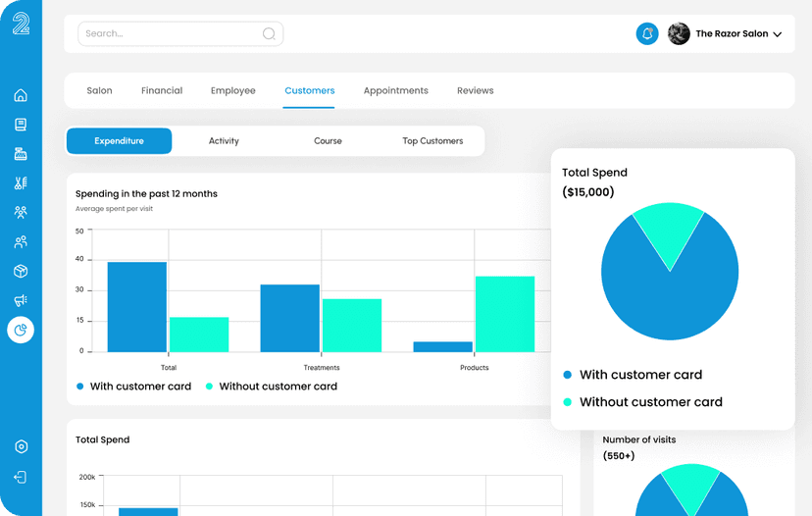Switch to the Employee tab
The height and width of the screenshot is (516, 812).
233,90
